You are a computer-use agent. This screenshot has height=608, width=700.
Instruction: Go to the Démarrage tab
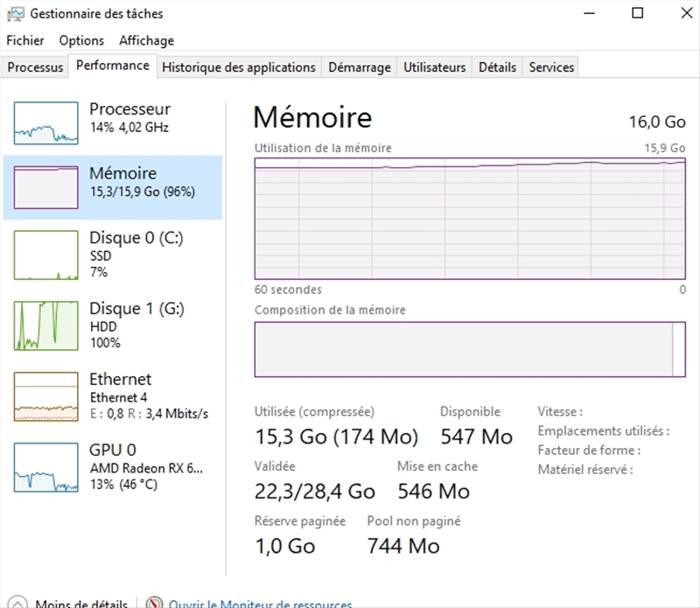[x=360, y=67]
